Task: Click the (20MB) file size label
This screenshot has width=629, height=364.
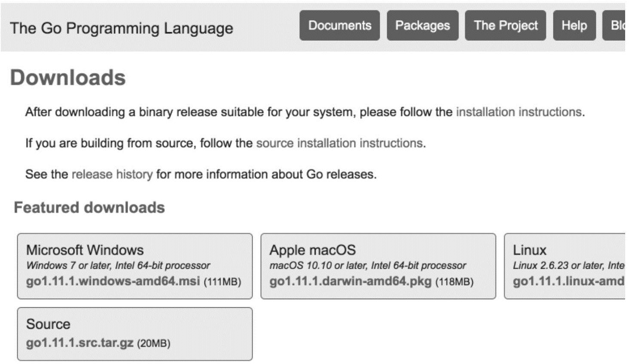Action: pyautogui.click(x=154, y=343)
